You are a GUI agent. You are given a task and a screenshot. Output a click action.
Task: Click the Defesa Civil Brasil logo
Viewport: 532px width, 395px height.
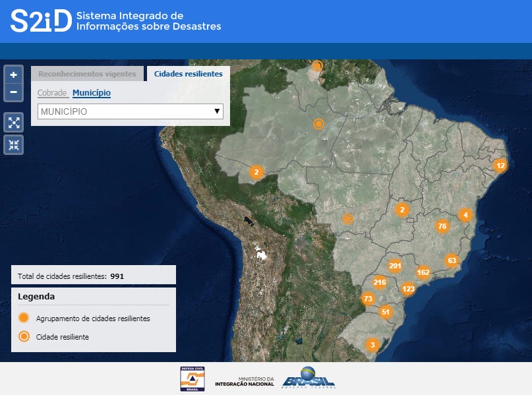(x=192, y=379)
